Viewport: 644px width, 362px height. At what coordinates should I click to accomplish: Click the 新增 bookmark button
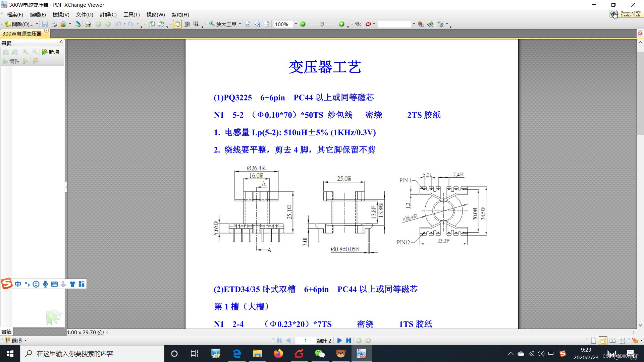51,52
